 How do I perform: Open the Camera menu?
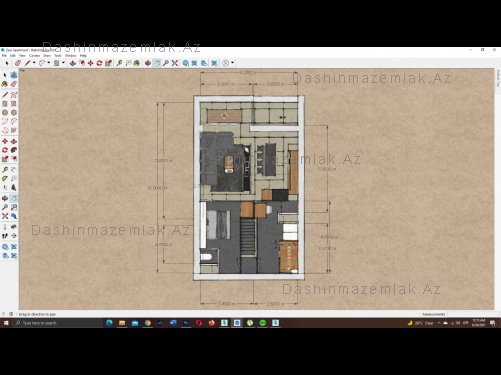[x=34, y=56]
